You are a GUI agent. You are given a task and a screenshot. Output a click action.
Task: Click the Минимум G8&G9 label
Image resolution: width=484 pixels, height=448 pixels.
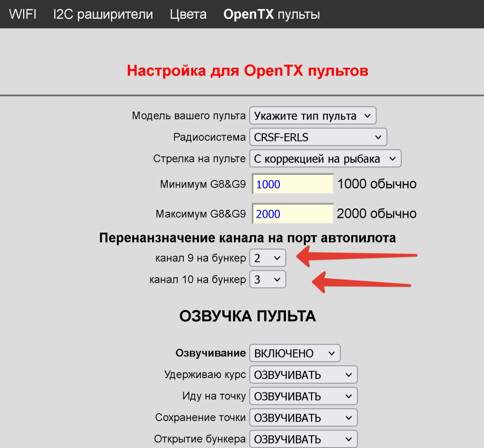(x=203, y=184)
